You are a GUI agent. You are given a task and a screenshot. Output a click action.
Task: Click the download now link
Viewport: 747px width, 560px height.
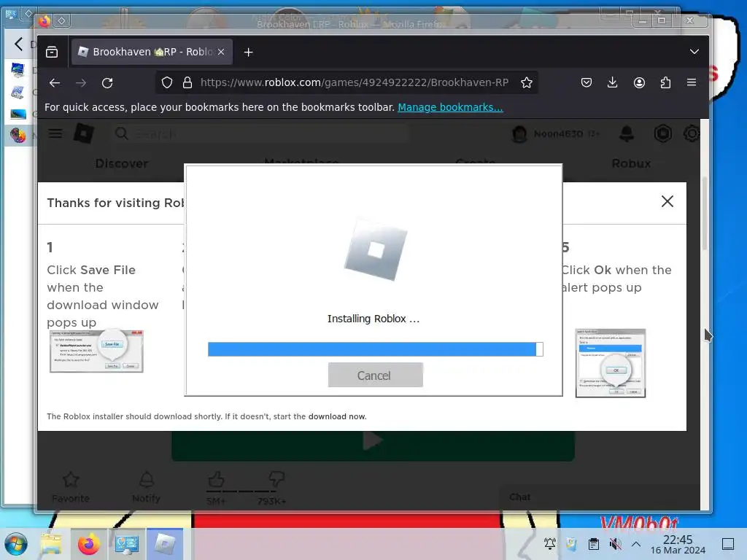pos(337,416)
